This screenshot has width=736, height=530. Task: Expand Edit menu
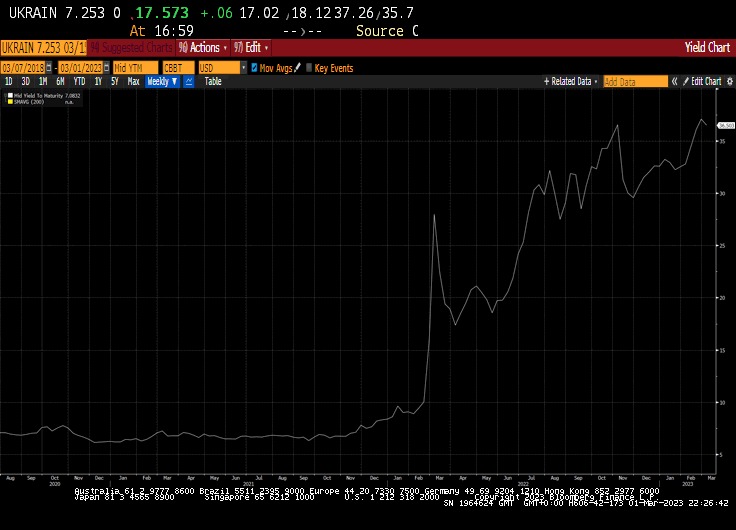coord(251,47)
